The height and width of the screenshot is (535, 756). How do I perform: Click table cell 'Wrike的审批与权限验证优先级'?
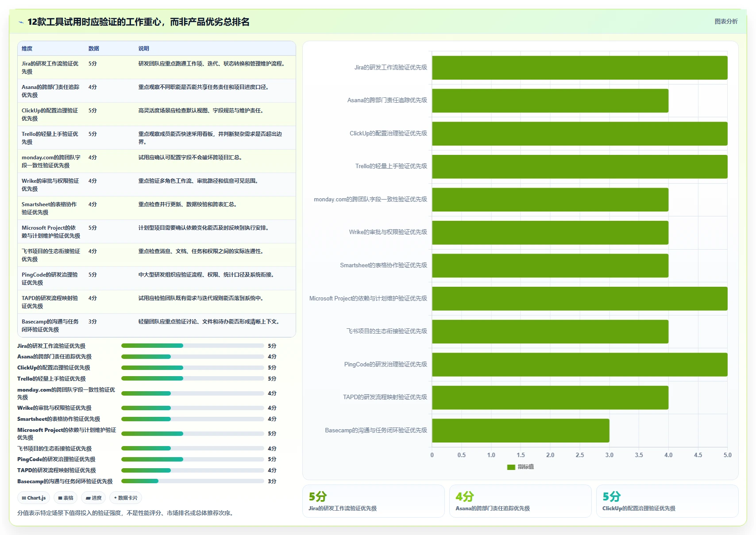coord(50,185)
